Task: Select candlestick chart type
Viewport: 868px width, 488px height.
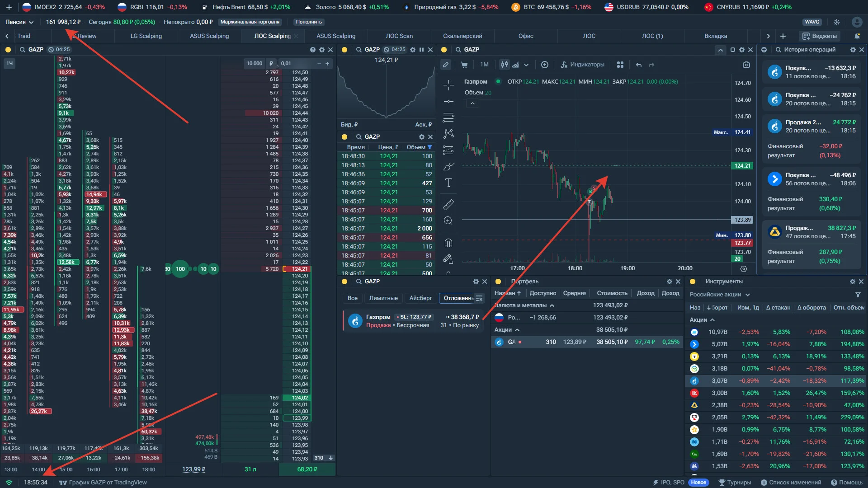Action: point(504,65)
